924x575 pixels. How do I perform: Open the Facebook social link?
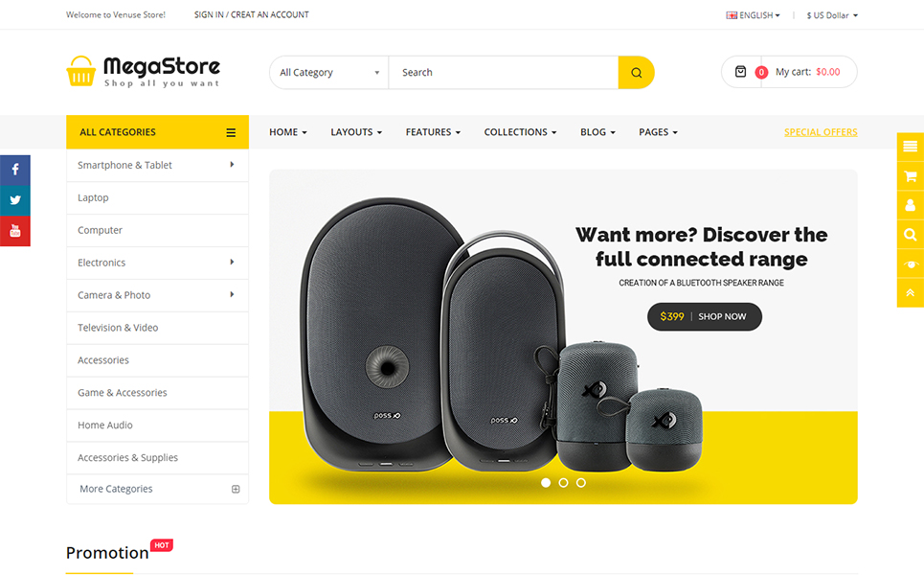(x=15, y=171)
